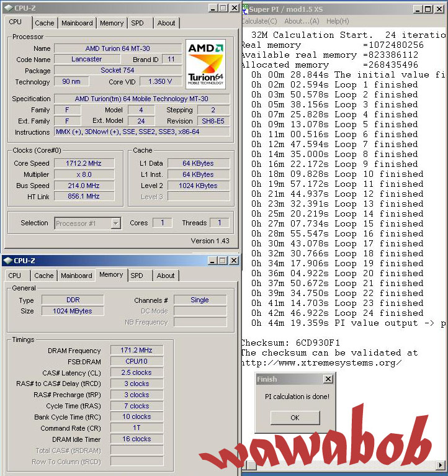Click the xtremesystems.org URL text in Super PI
Viewport: 448px width, 476px height.
click(x=322, y=363)
